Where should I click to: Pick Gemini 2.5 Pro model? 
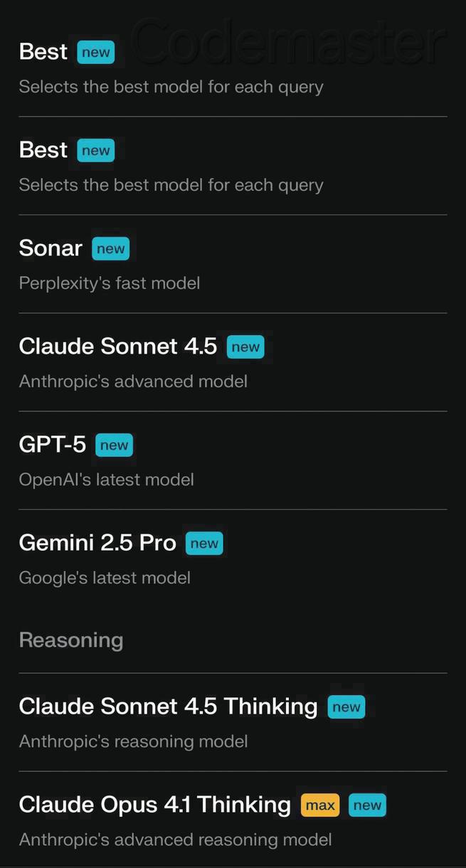click(97, 543)
